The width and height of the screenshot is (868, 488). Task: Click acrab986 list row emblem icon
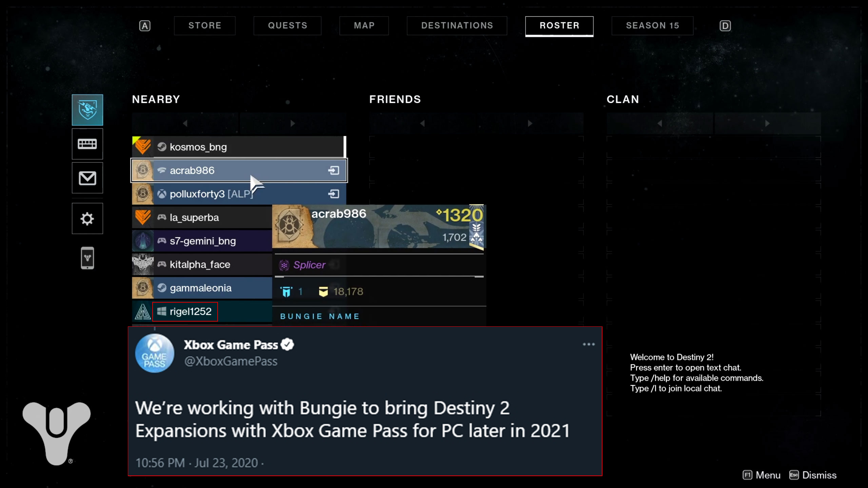tap(143, 170)
